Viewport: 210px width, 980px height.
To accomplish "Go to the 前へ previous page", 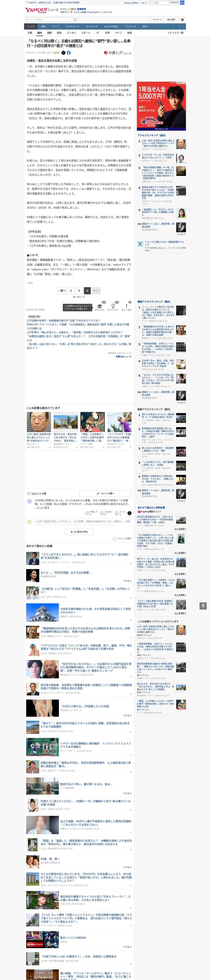I will (x=62, y=291).
